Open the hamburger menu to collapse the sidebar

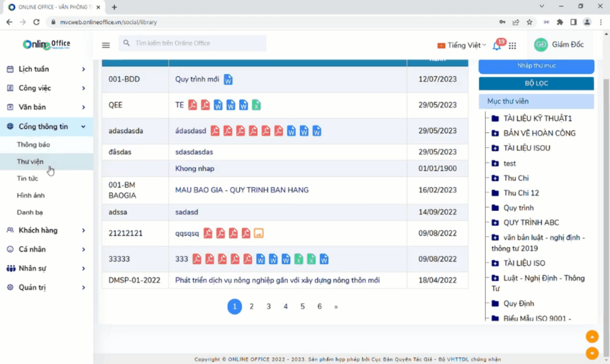coord(106,45)
